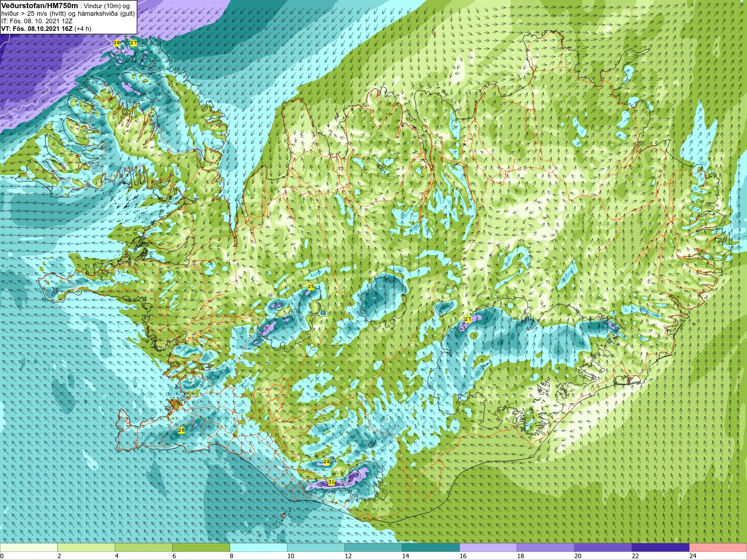Select the 28 marker just above marker 31
Viewport: 747px width, 560px height.
(x=326, y=461)
